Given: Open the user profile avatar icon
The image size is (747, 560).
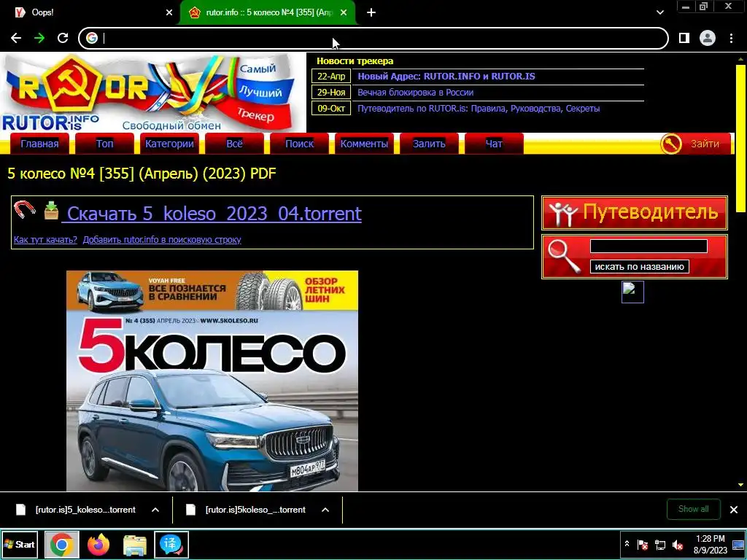Looking at the screenshot, I should tap(708, 38).
